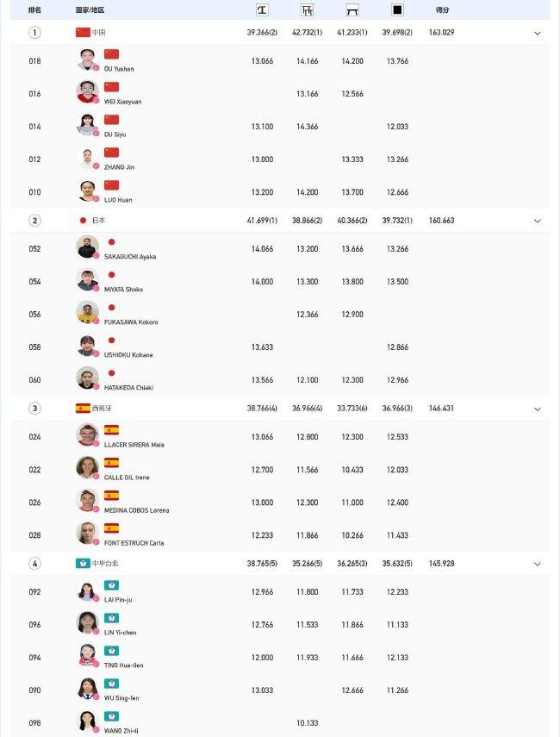Viewport: 560px width, 737px height.
Task: Collapse the China team row chevron
Action: point(538,33)
